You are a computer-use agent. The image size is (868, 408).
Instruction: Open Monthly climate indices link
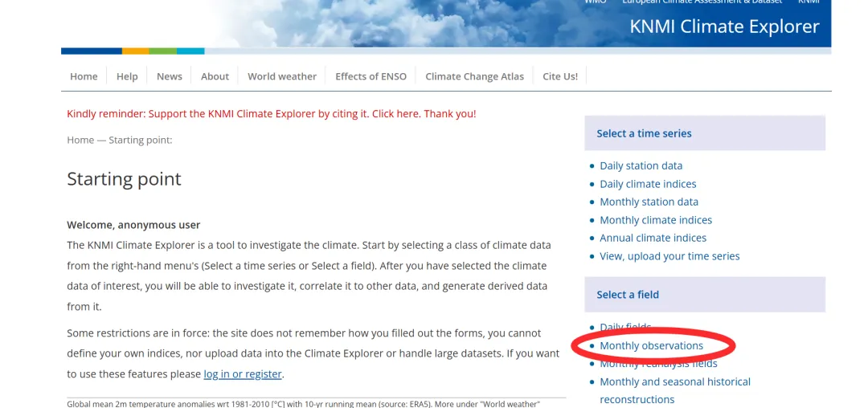[x=656, y=220]
